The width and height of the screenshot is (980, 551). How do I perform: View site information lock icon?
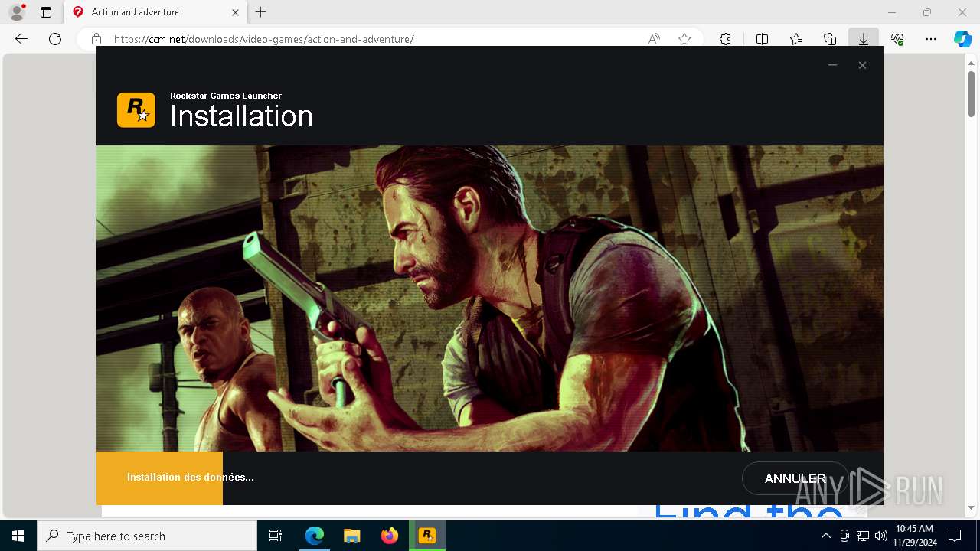[96, 39]
